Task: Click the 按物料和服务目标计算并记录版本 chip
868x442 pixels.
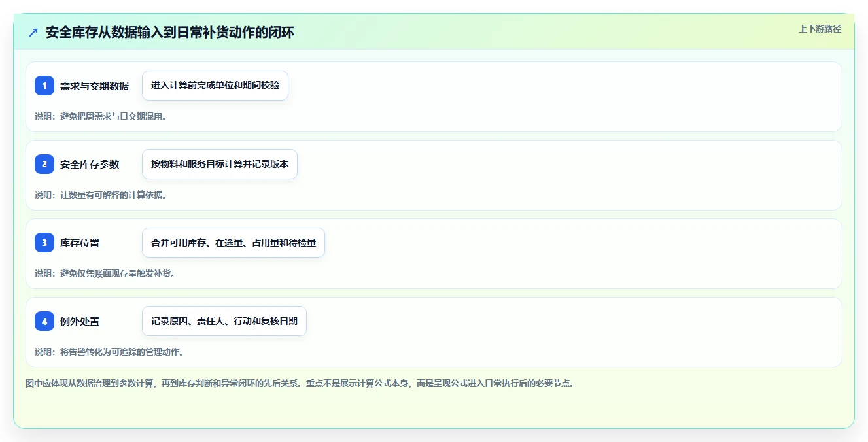Action: pyautogui.click(x=220, y=164)
